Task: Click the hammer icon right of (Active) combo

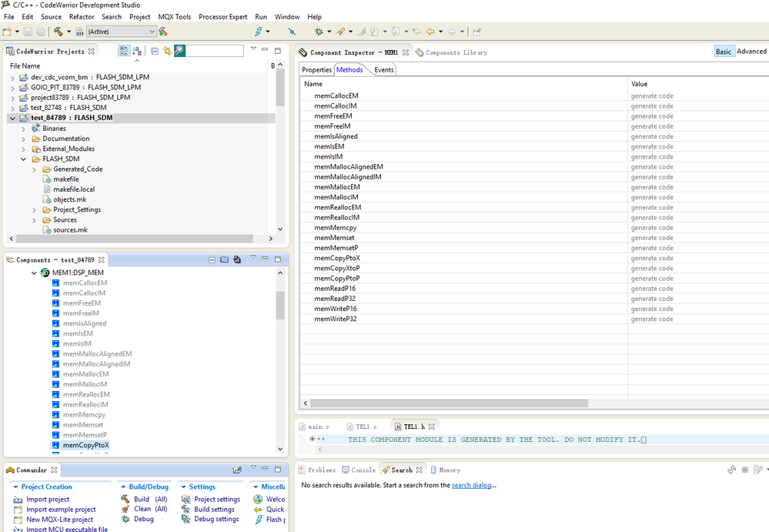Action: point(163,32)
